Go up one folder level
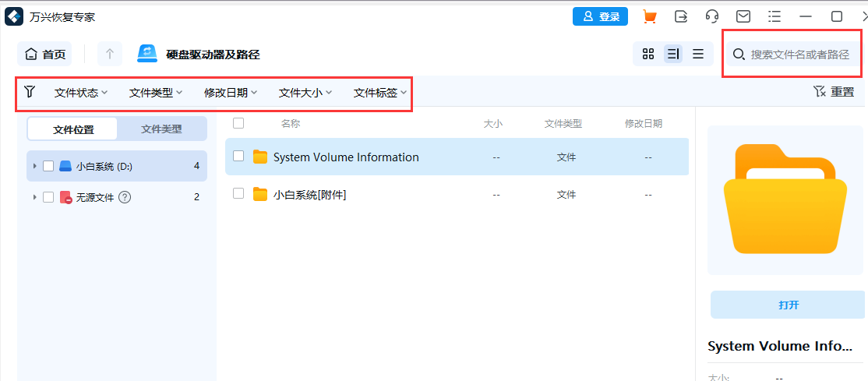Image resolution: width=868 pixels, height=381 pixels. coord(110,54)
